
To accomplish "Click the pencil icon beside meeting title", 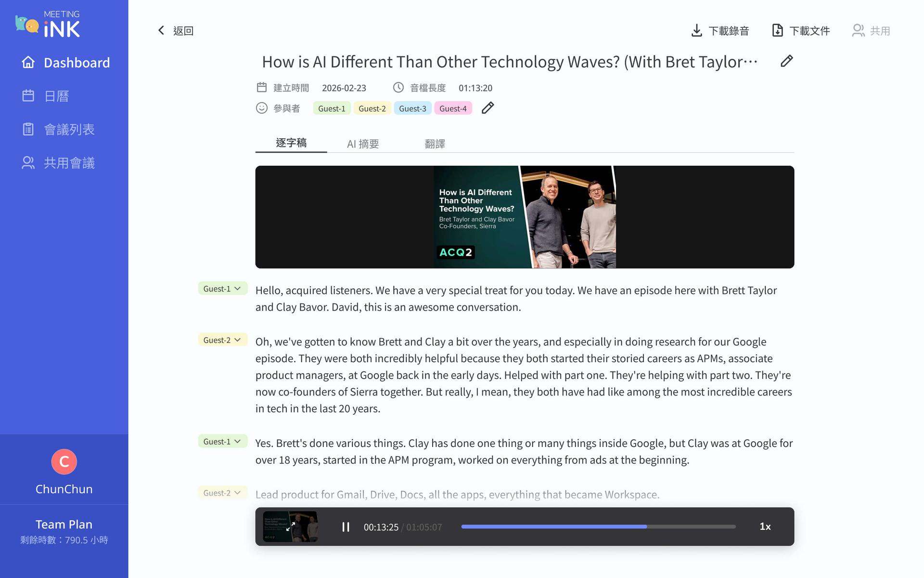I will [786, 61].
